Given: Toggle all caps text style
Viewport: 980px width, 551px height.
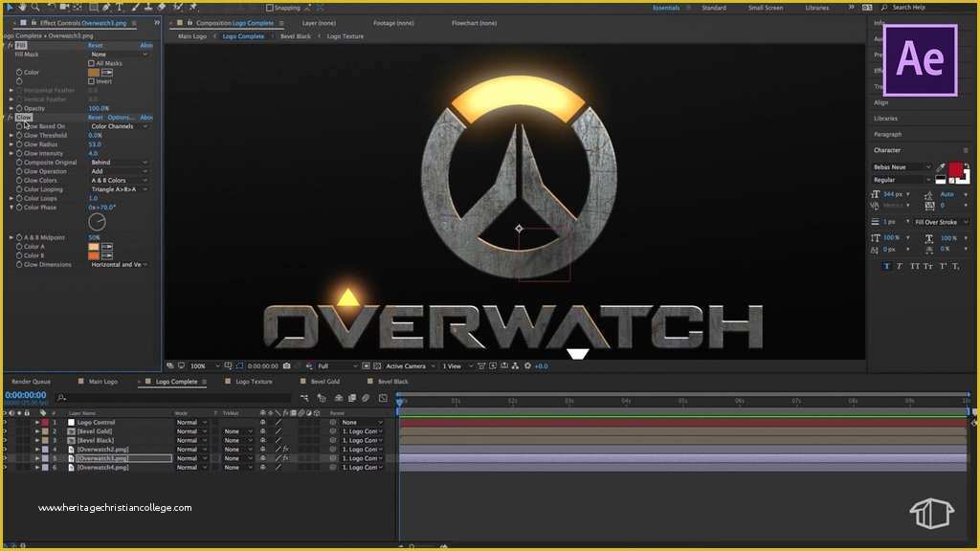Looking at the screenshot, I should [x=914, y=266].
